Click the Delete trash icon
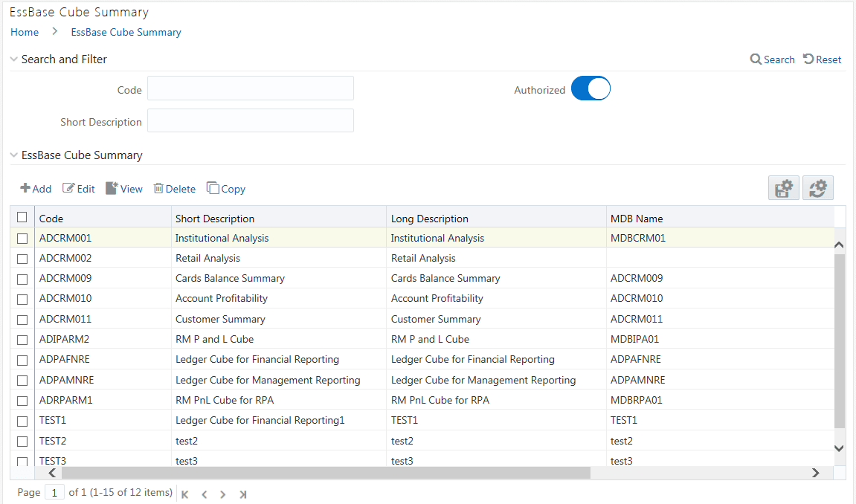The height and width of the screenshot is (504, 856). (x=158, y=189)
